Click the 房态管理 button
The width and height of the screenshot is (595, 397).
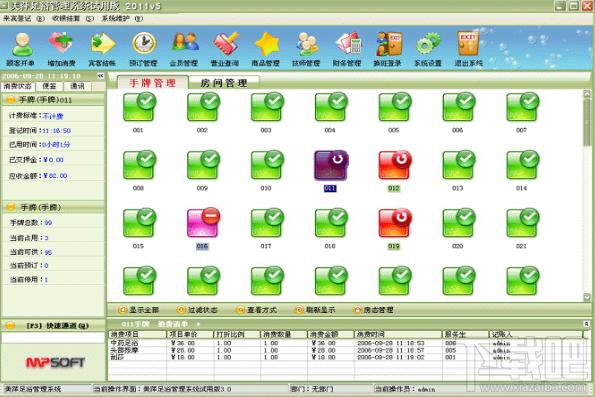pyautogui.click(x=373, y=310)
